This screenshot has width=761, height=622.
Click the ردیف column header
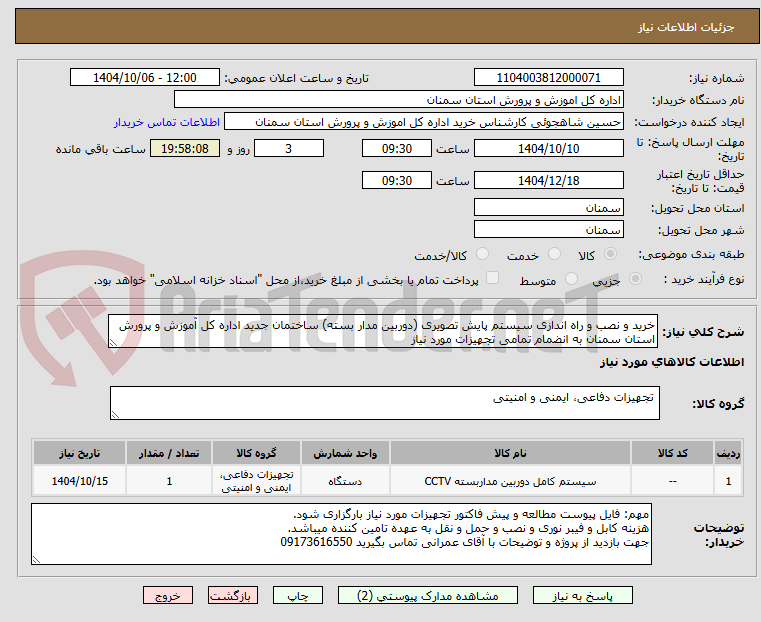click(728, 453)
